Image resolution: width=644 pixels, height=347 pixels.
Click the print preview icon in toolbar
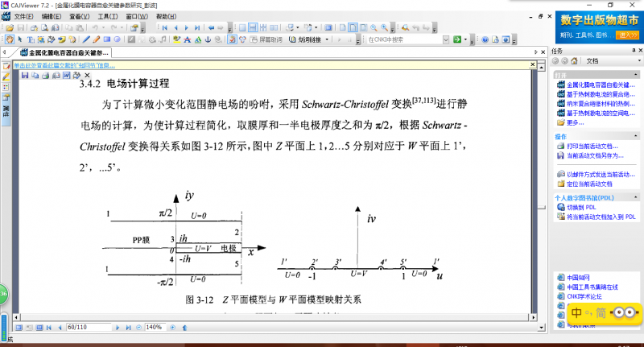(44, 28)
